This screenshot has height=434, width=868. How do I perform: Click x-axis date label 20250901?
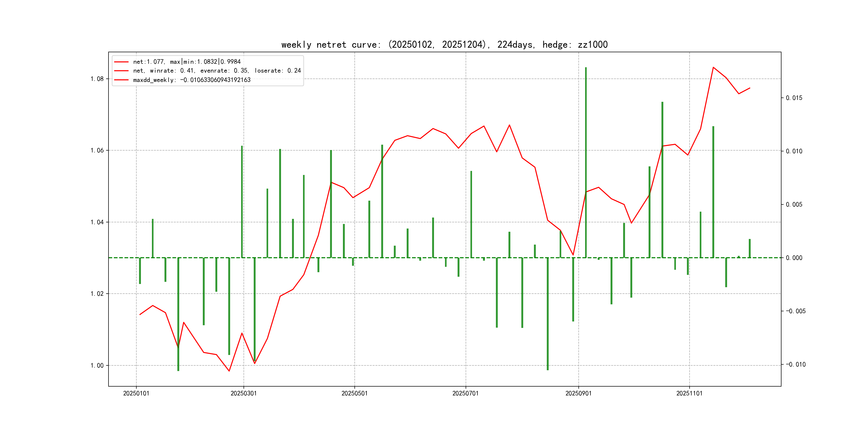point(578,393)
